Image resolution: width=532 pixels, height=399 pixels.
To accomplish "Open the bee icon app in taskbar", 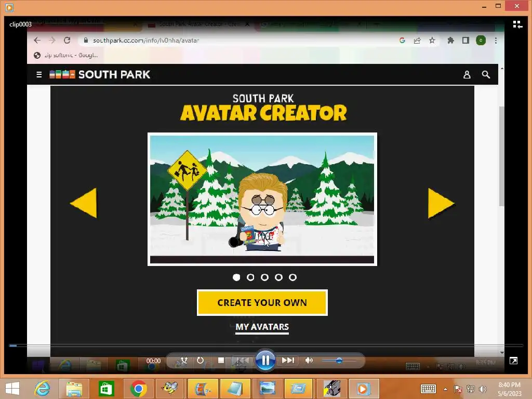I will pyautogui.click(x=170, y=388).
